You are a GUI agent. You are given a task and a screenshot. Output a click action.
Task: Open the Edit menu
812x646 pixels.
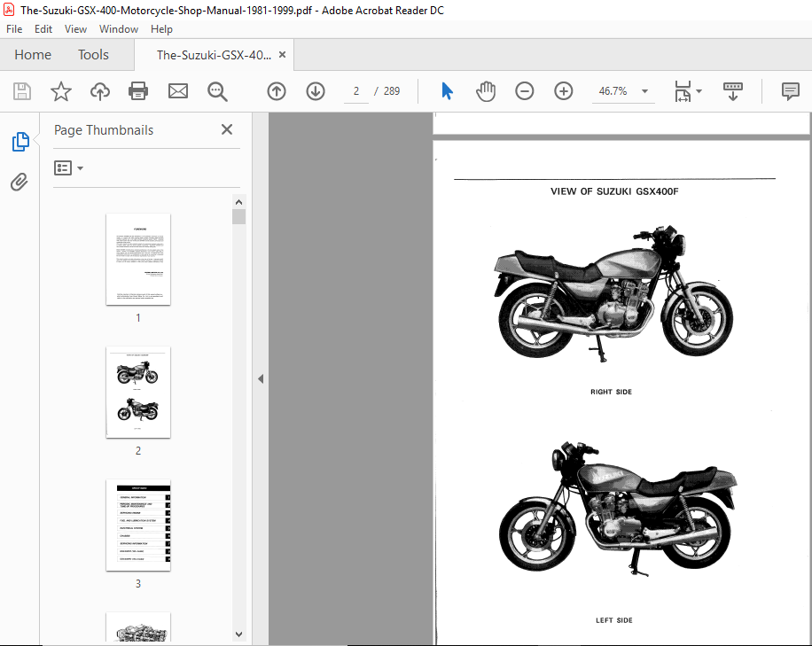tap(43, 29)
